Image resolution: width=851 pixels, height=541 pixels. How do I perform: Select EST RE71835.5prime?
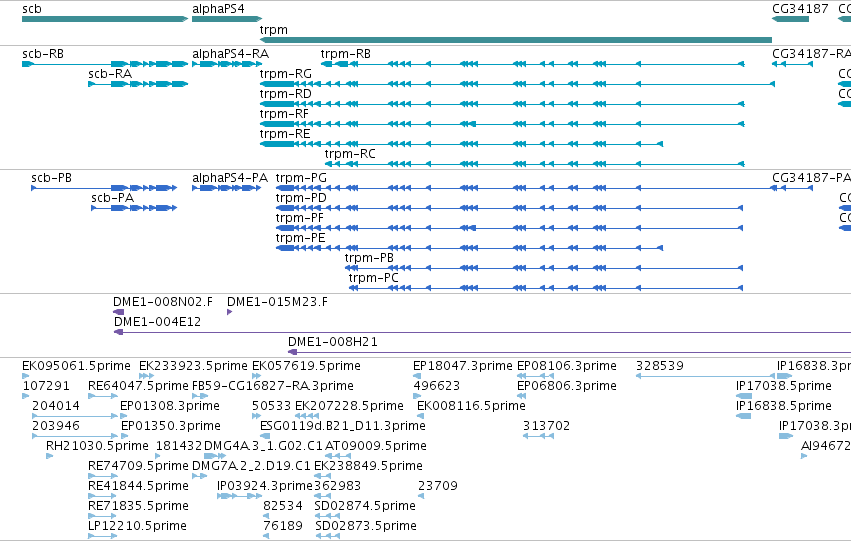(x=138, y=506)
